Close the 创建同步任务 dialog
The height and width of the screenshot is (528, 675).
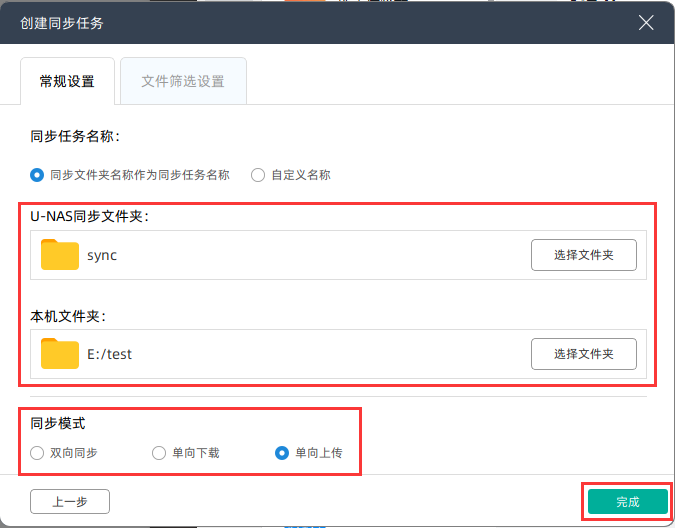[x=646, y=22]
